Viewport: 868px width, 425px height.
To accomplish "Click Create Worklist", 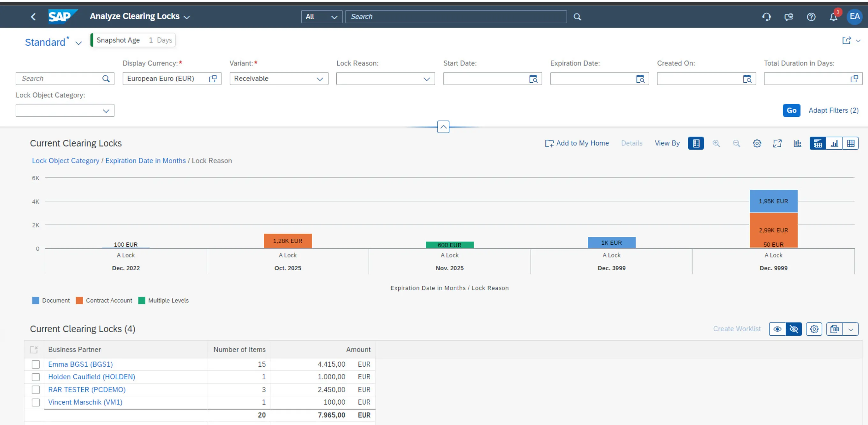I will point(737,329).
